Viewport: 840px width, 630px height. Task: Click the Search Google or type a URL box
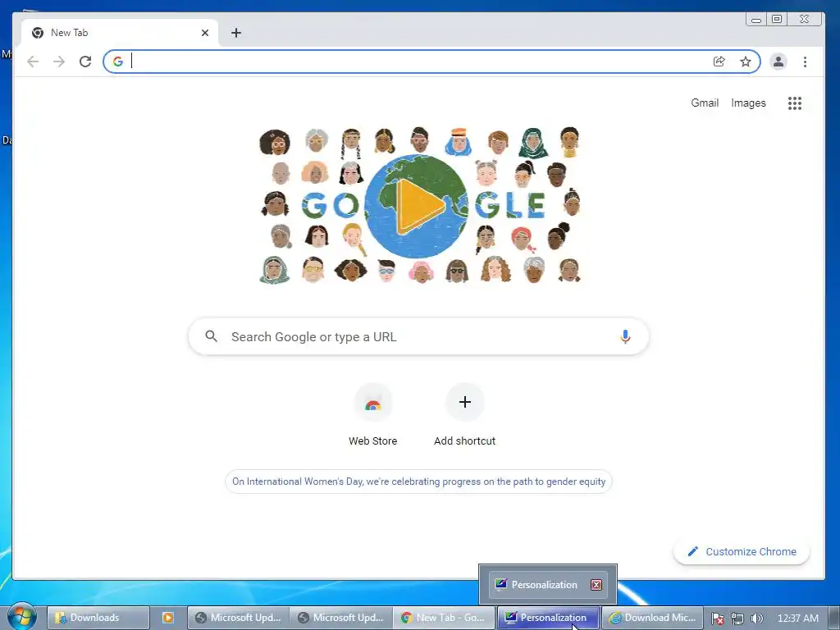(x=418, y=336)
